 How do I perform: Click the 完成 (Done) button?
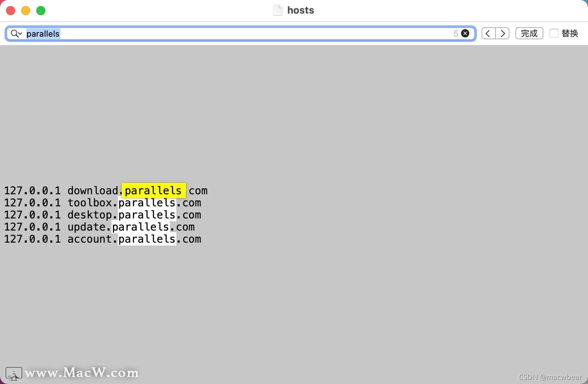pyautogui.click(x=529, y=34)
